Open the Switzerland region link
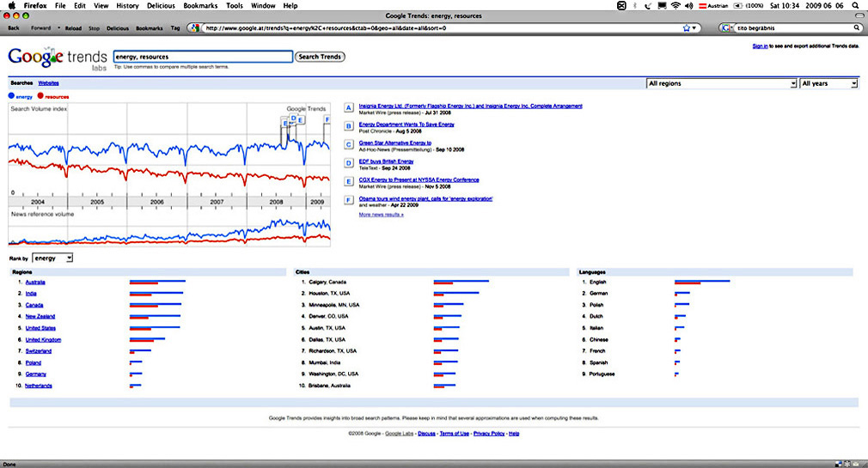 (38, 351)
